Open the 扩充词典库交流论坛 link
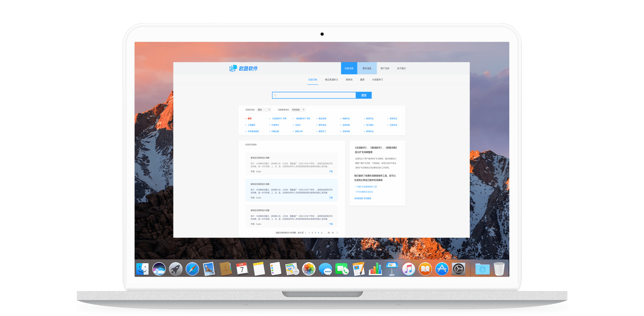644x316 pixels. coord(364,192)
